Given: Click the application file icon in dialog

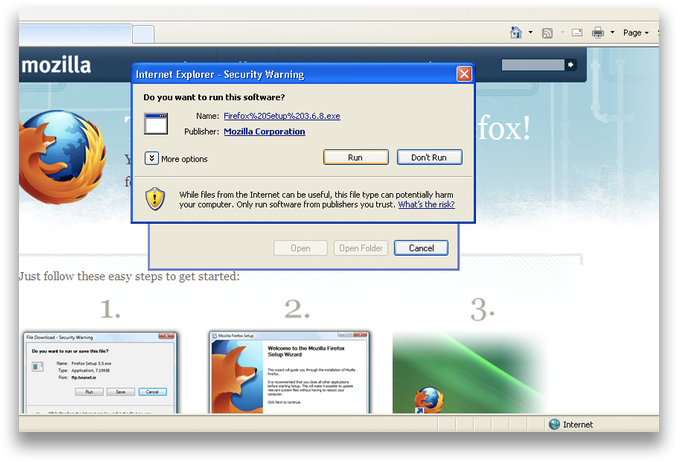Looking at the screenshot, I should (x=156, y=124).
